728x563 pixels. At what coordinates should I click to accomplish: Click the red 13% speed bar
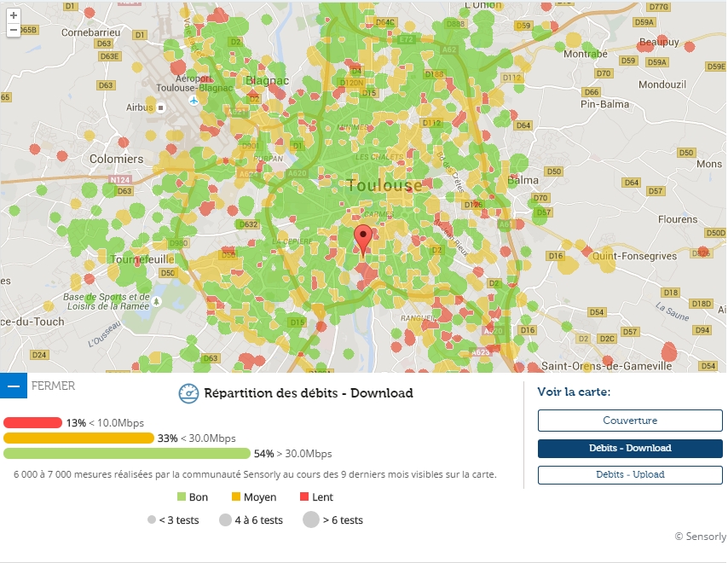[x=33, y=422]
